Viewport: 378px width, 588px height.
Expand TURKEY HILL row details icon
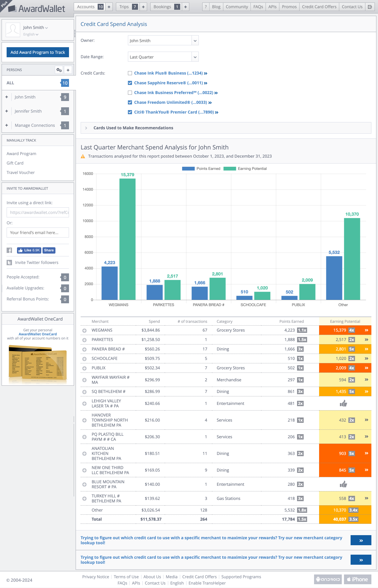84,499
